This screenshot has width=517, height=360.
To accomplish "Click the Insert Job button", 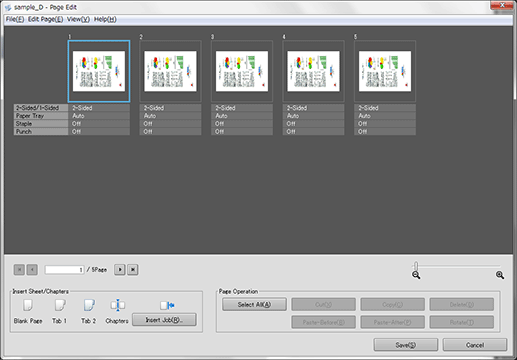I will [x=164, y=320].
